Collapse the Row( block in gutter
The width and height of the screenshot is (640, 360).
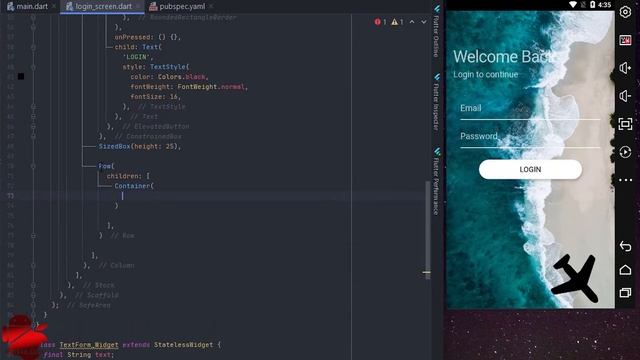click(33, 166)
